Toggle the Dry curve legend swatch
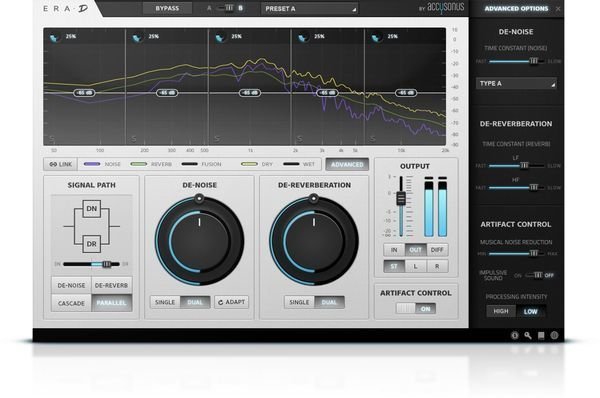 pyautogui.click(x=249, y=164)
